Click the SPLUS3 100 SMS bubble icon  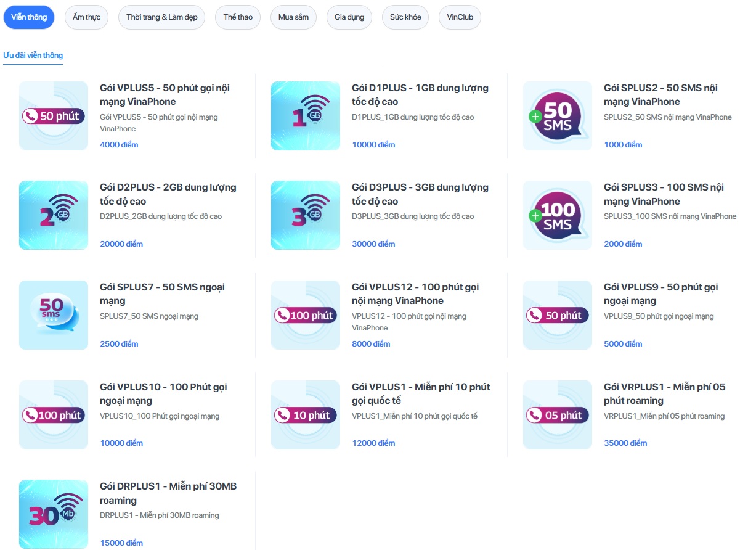tap(558, 215)
